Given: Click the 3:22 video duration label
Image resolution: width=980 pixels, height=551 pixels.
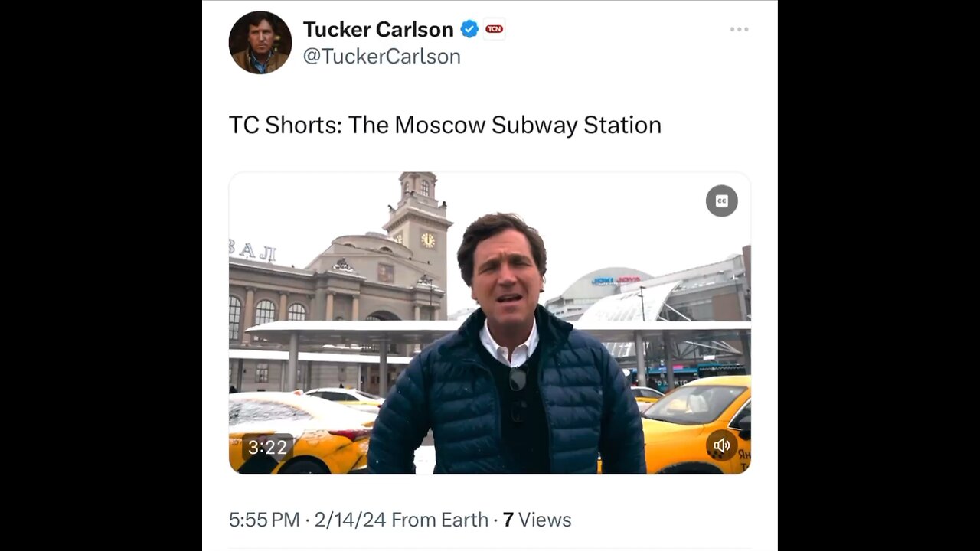Looking at the screenshot, I should pos(267,447).
